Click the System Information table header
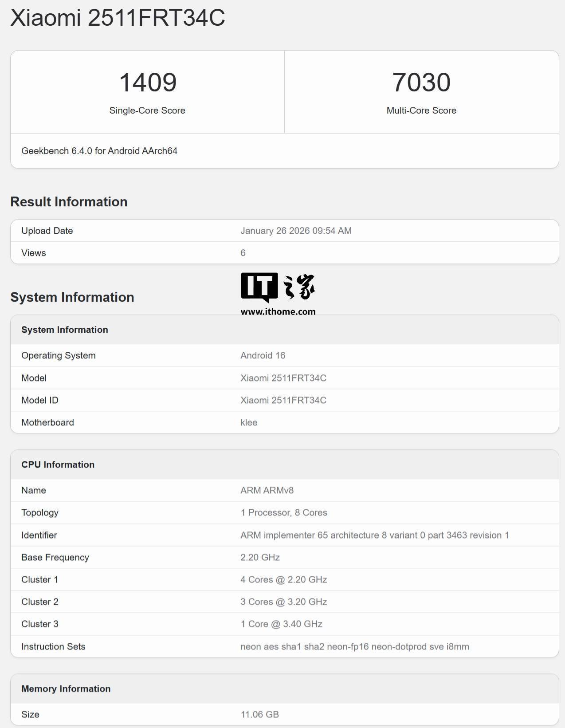 coord(65,330)
